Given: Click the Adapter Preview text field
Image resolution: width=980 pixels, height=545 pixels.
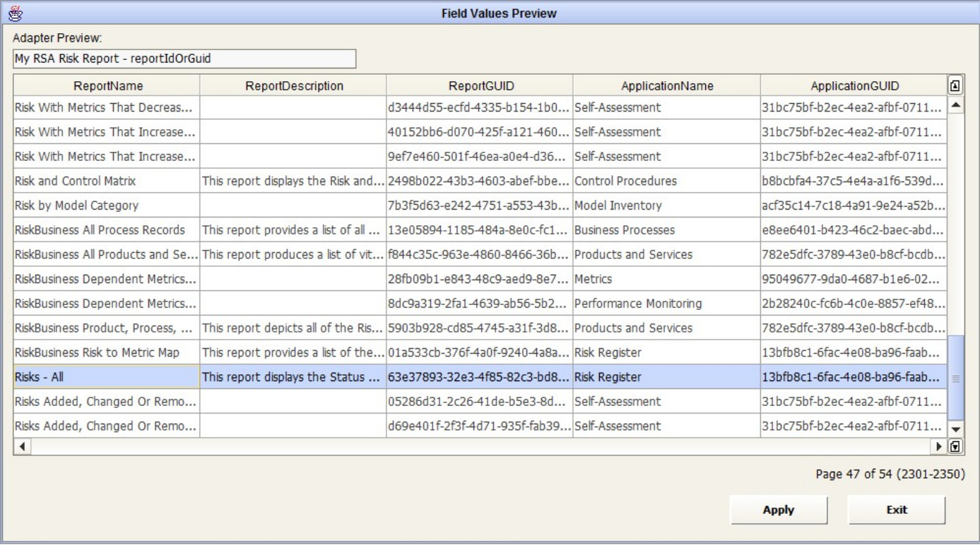Looking at the screenshot, I should (184, 59).
